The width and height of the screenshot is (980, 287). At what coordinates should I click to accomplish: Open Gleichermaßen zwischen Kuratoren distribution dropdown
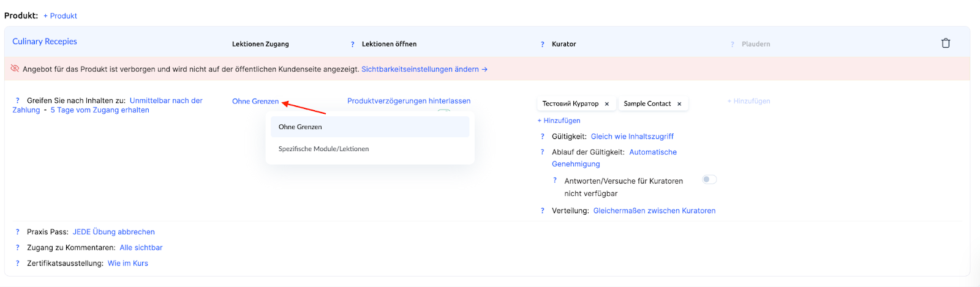point(654,211)
